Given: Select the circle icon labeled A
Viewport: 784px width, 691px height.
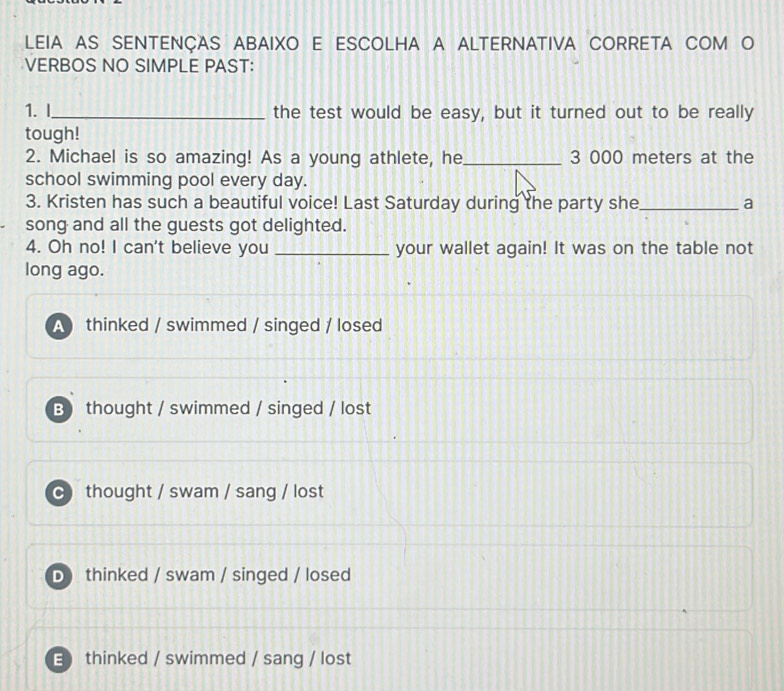Looking at the screenshot, I should click(x=58, y=326).
